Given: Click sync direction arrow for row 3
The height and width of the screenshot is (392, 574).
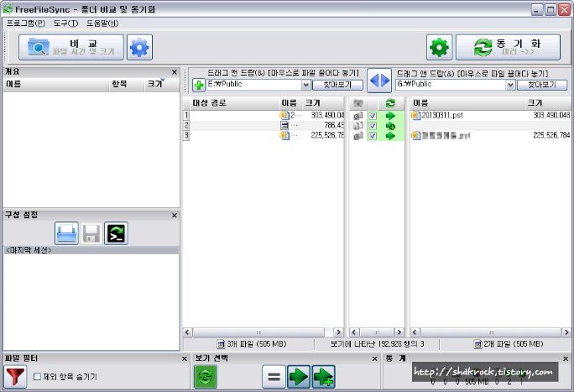Looking at the screenshot, I should click(x=390, y=136).
